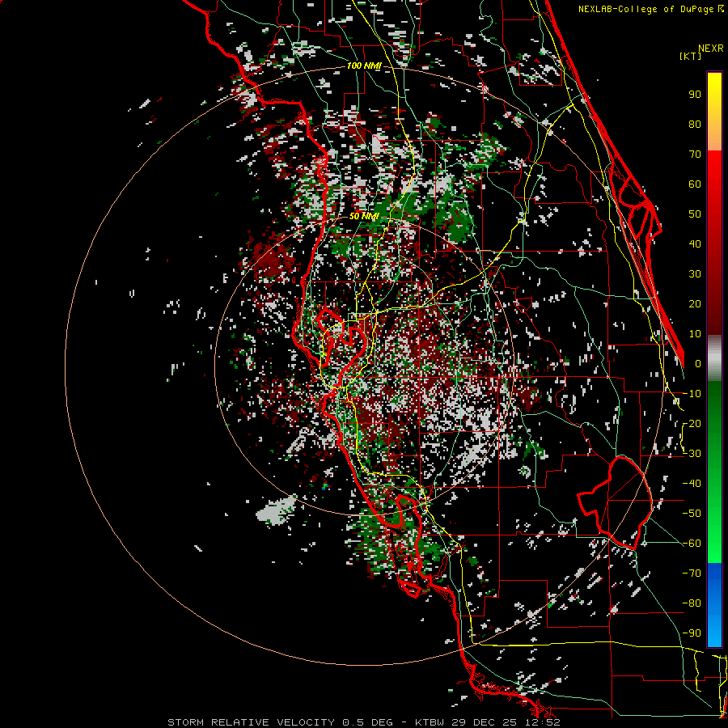Click the STORM RELATIVE VELOCITY title text

pyautogui.click(x=251, y=722)
